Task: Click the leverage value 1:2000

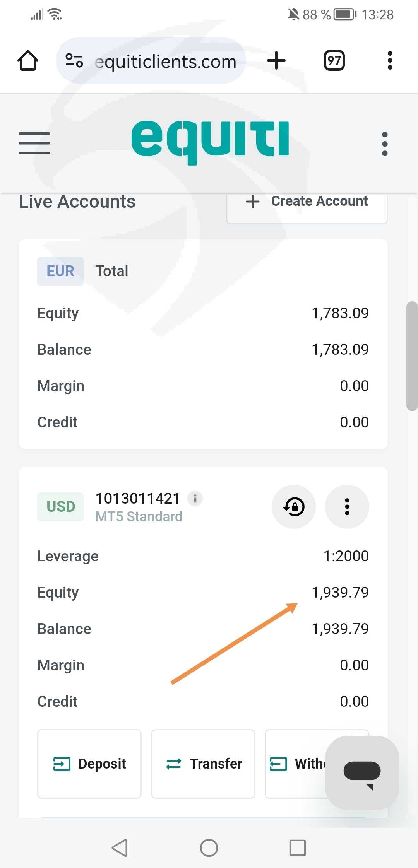Action: tap(346, 556)
